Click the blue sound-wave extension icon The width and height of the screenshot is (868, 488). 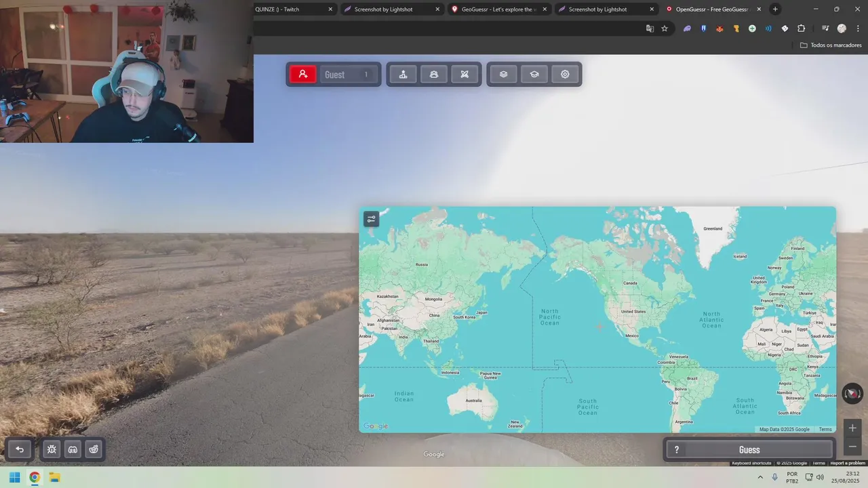coord(768,28)
